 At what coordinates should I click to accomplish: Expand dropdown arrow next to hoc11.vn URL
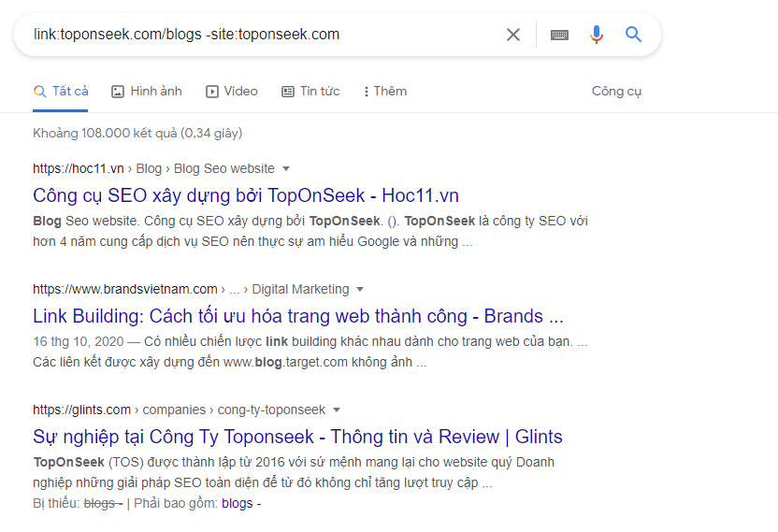(286, 168)
